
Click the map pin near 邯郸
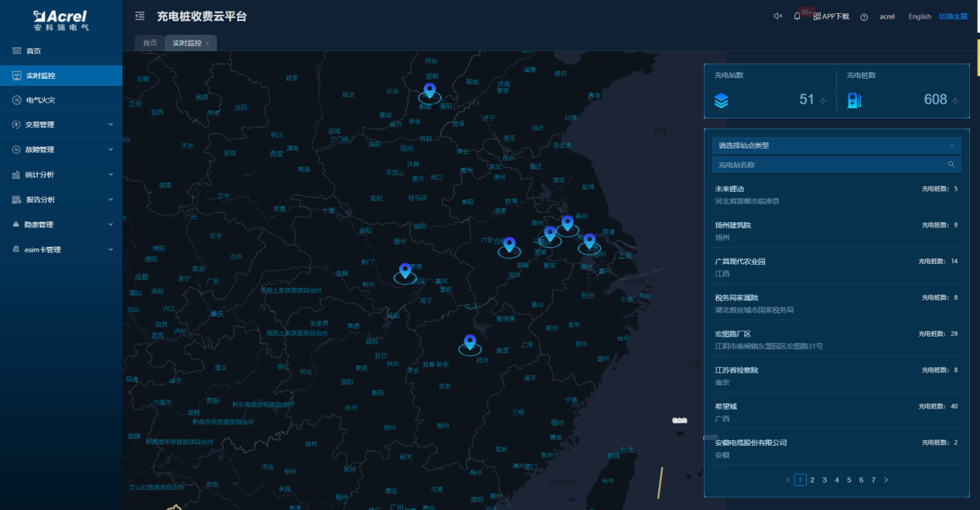[x=429, y=91]
